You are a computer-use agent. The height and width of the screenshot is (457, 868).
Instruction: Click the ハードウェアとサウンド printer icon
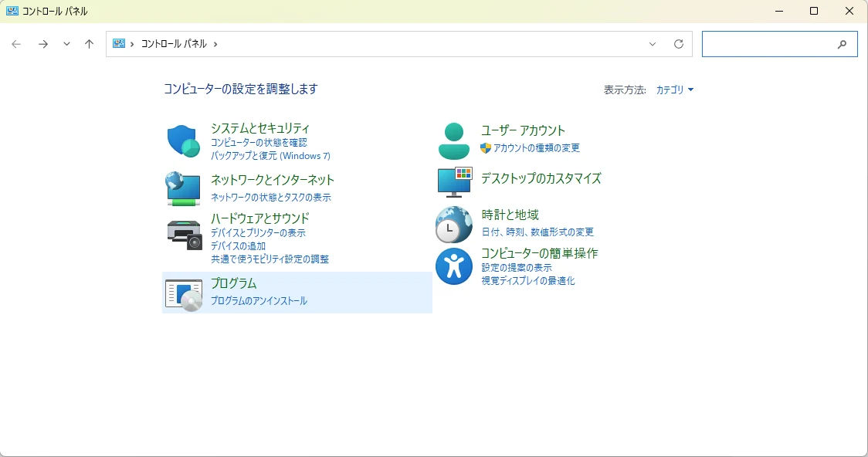point(185,235)
